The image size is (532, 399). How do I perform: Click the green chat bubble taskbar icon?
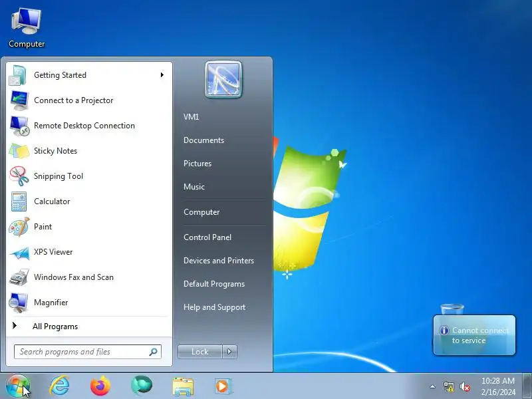(142, 386)
